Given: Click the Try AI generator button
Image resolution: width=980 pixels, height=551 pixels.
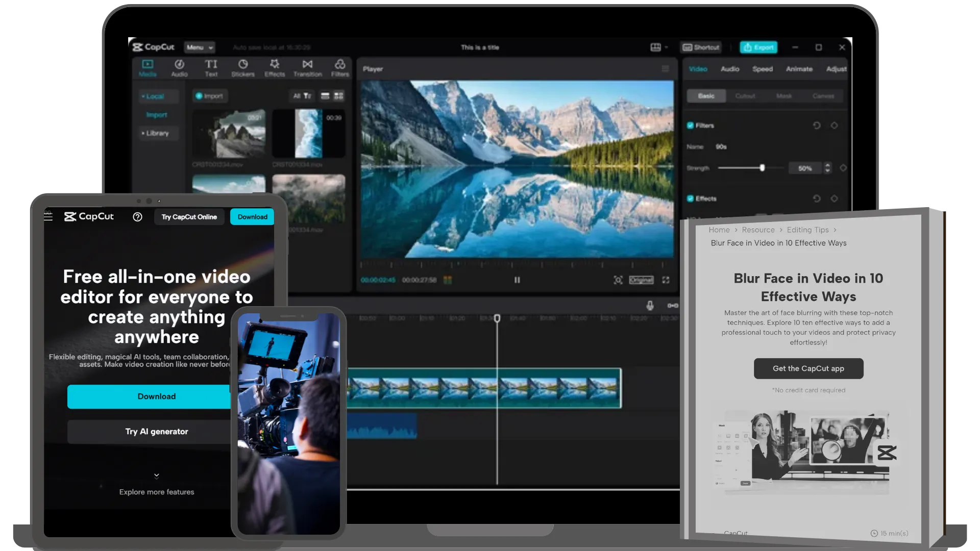Looking at the screenshot, I should pos(149,432).
